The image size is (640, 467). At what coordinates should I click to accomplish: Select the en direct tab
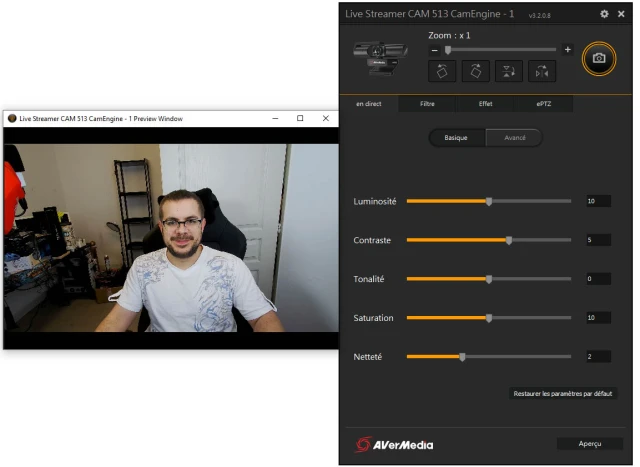coord(369,104)
